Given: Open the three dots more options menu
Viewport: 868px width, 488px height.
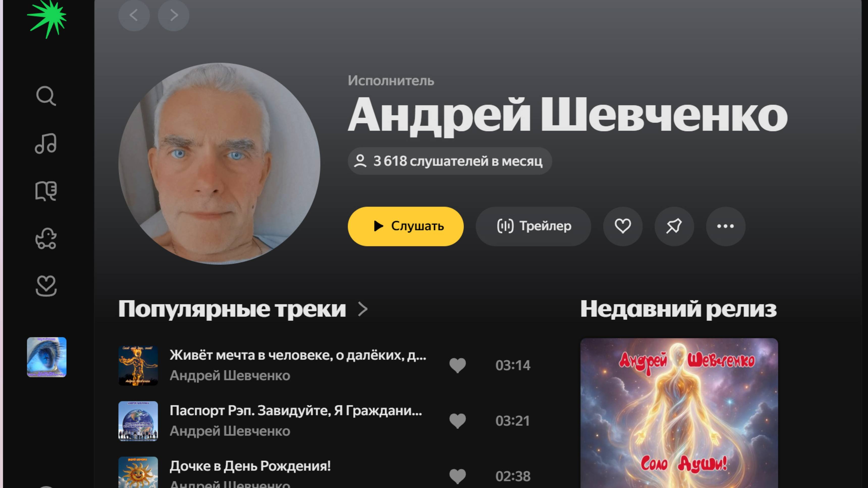Looking at the screenshot, I should 725,226.
